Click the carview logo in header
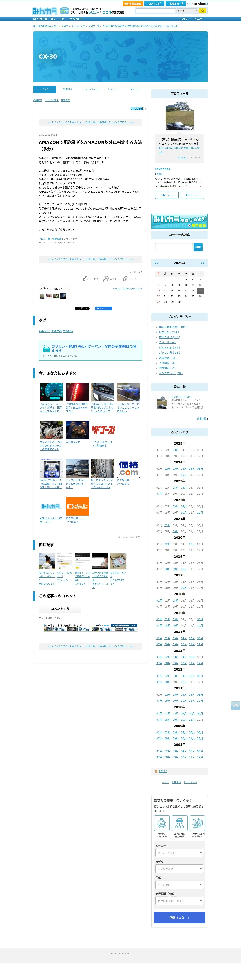 coord(201,4)
